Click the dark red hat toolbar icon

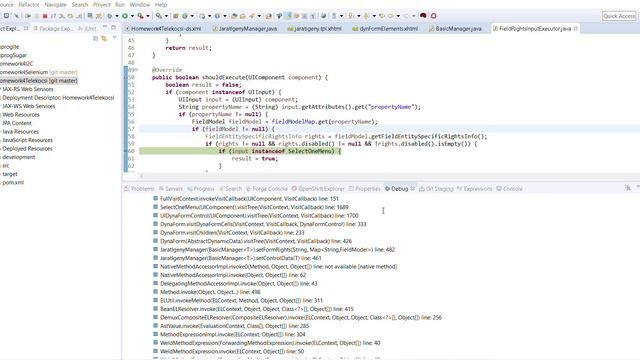coord(423,16)
